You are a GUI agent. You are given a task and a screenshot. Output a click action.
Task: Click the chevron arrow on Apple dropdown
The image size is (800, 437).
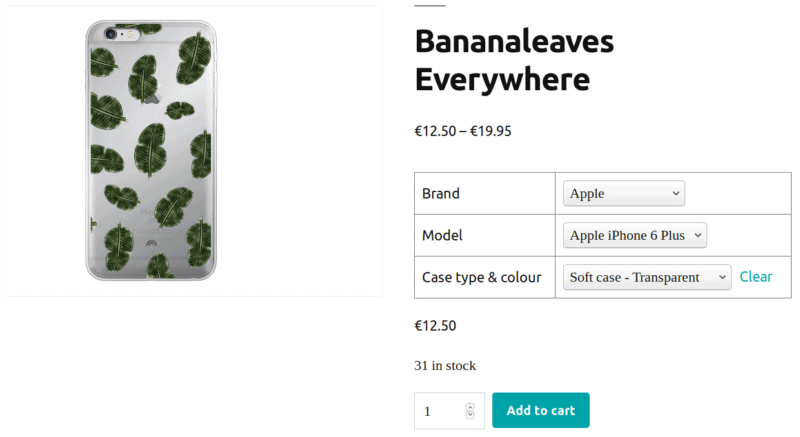coord(676,194)
